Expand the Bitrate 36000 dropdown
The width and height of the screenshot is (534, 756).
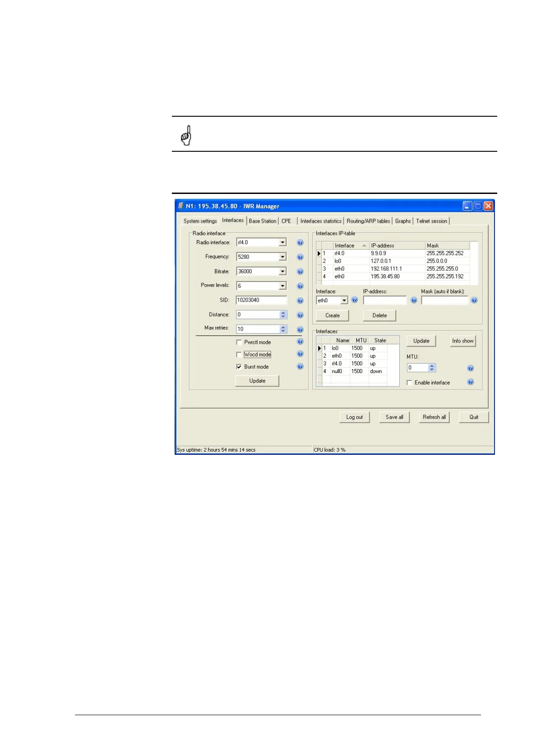pyautogui.click(x=282, y=272)
